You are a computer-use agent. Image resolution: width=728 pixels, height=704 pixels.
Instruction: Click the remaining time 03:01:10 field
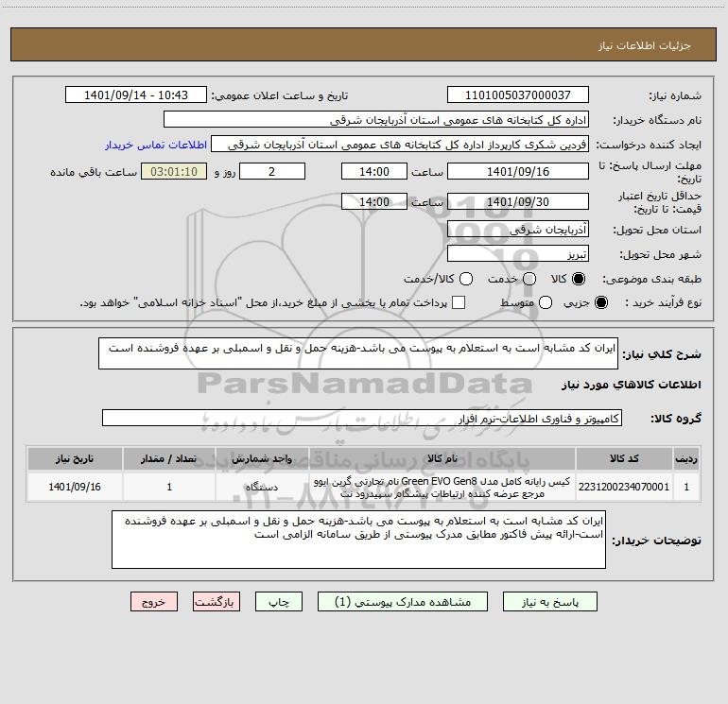tap(174, 171)
